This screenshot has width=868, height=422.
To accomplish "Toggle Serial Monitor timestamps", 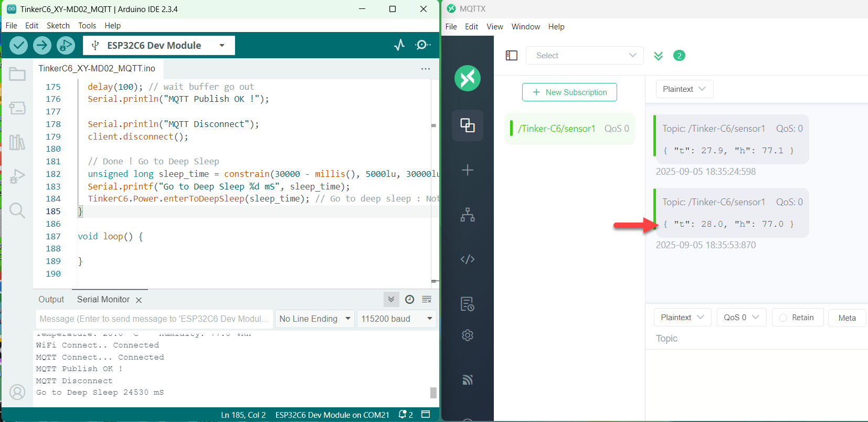I will [410, 299].
